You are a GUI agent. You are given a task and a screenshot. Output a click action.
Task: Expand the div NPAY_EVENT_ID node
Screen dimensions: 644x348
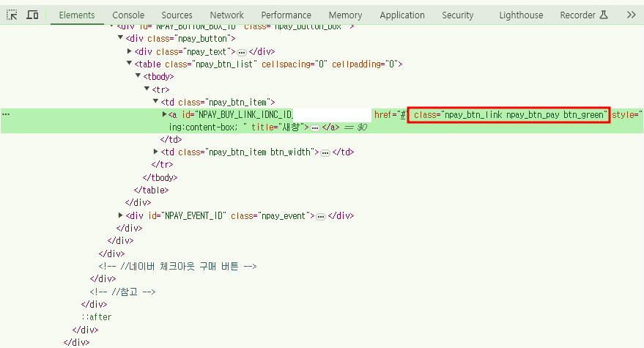click(120, 215)
